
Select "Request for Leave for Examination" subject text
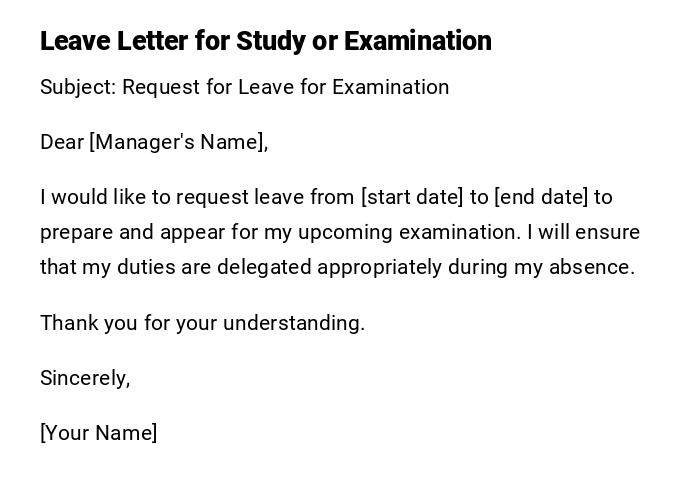[286, 87]
